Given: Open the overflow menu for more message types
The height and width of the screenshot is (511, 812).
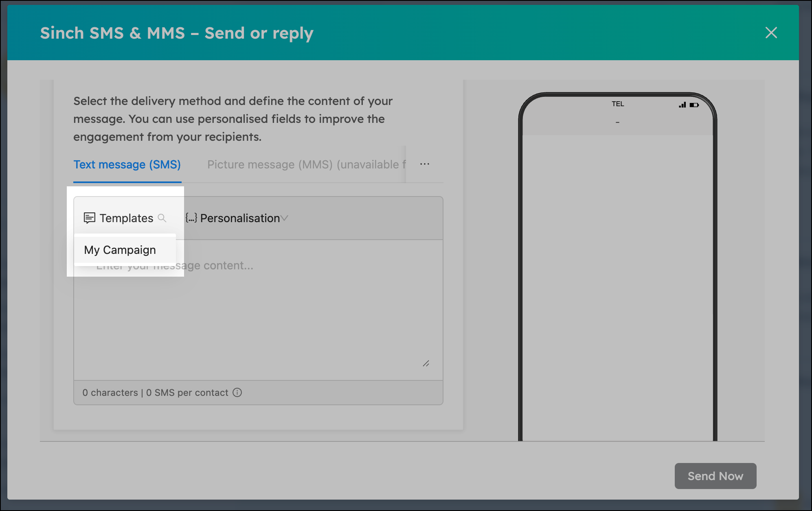Looking at the screenshot, I should click(424, 164).
